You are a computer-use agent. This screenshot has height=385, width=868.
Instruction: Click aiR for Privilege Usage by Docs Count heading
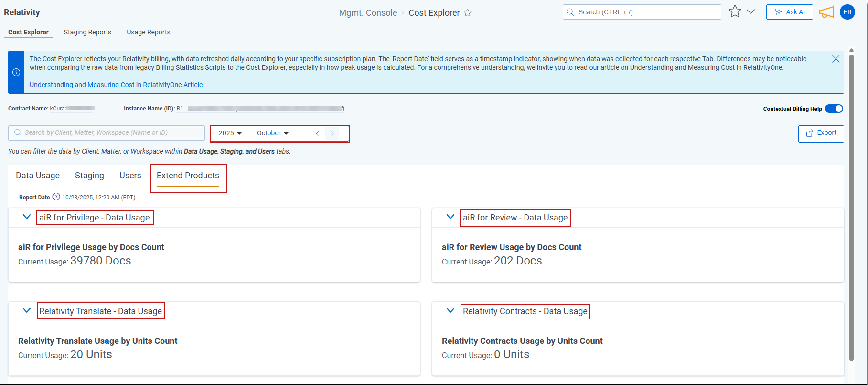91,247
